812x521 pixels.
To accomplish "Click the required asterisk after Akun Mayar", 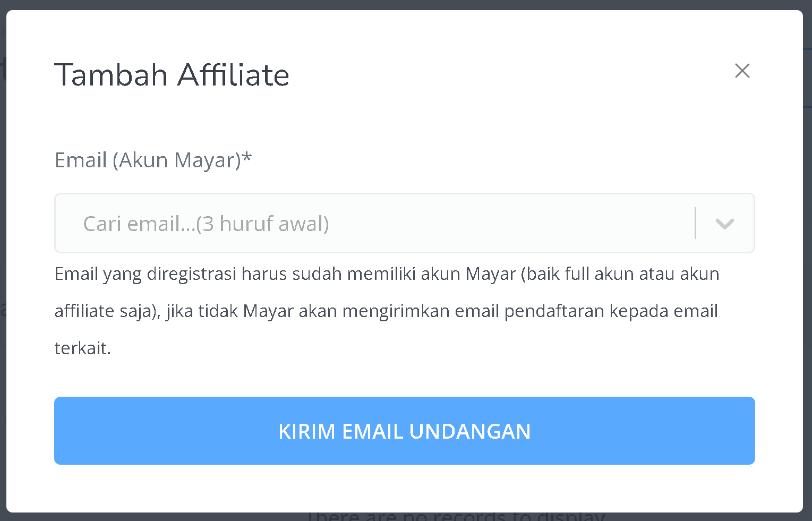I will click(247, 158).
